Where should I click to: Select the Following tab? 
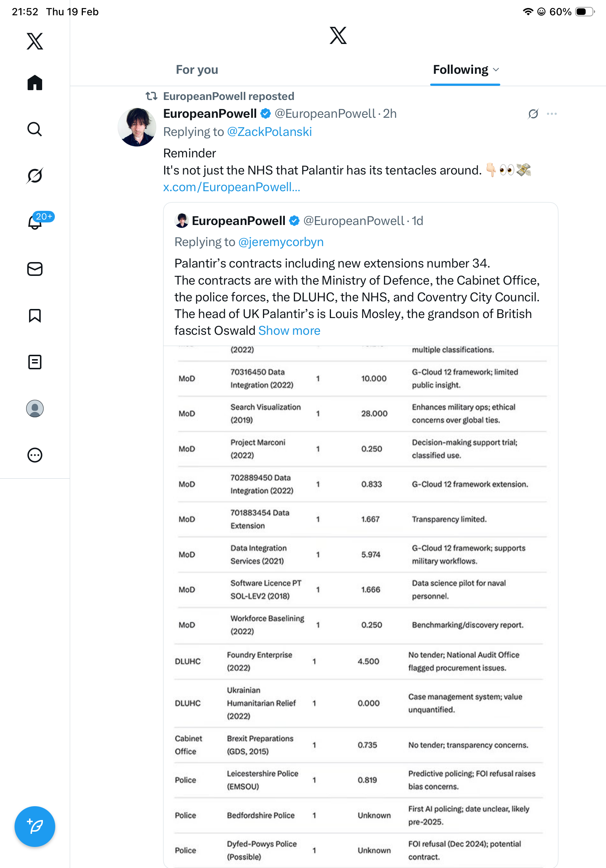(460, 70)
